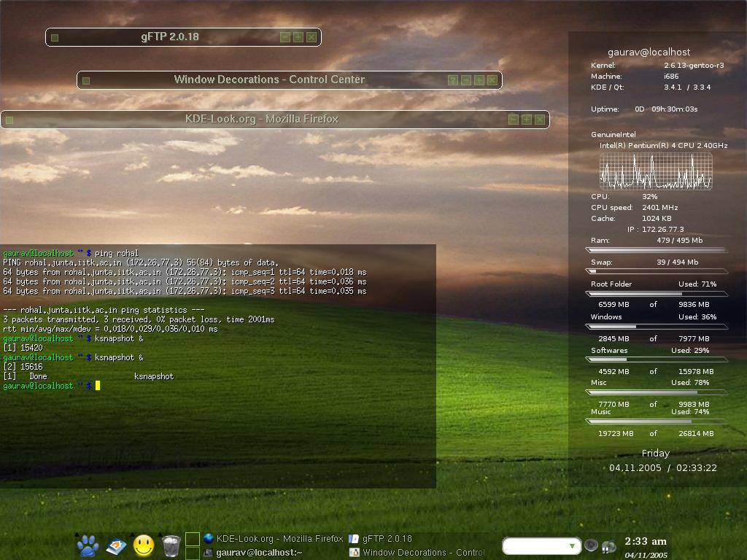
Task: Close the KDE-Look.org Firefox window
Action: [x=540, y=120]
